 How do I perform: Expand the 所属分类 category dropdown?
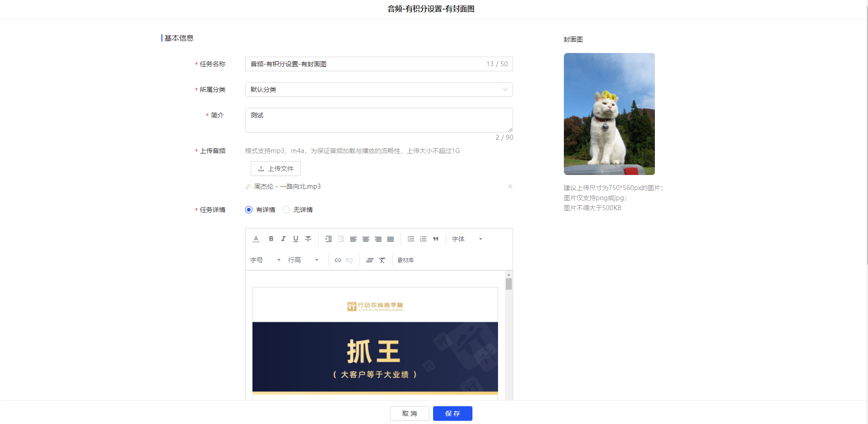379,90
